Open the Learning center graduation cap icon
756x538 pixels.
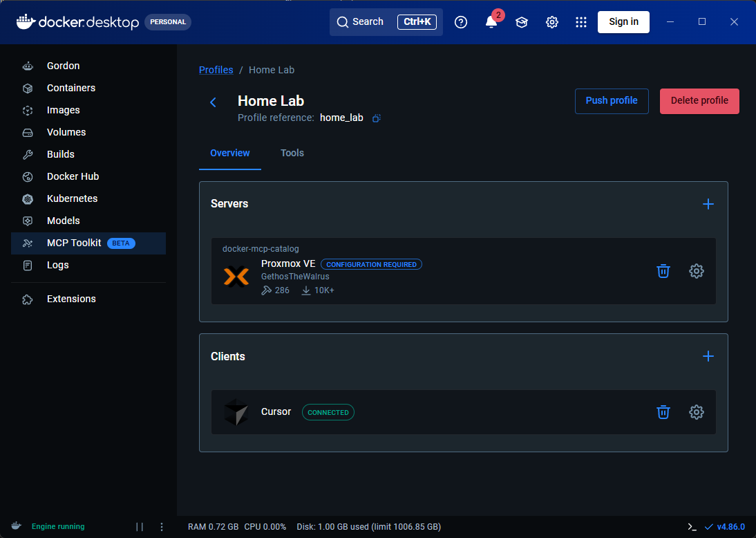click(522, 22)
